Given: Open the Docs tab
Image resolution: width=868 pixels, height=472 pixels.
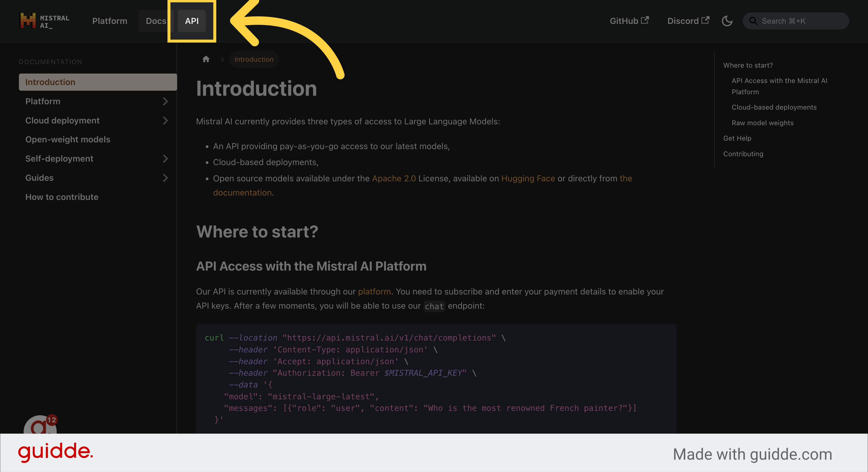Looking at the screenshot, I should 156,21.
